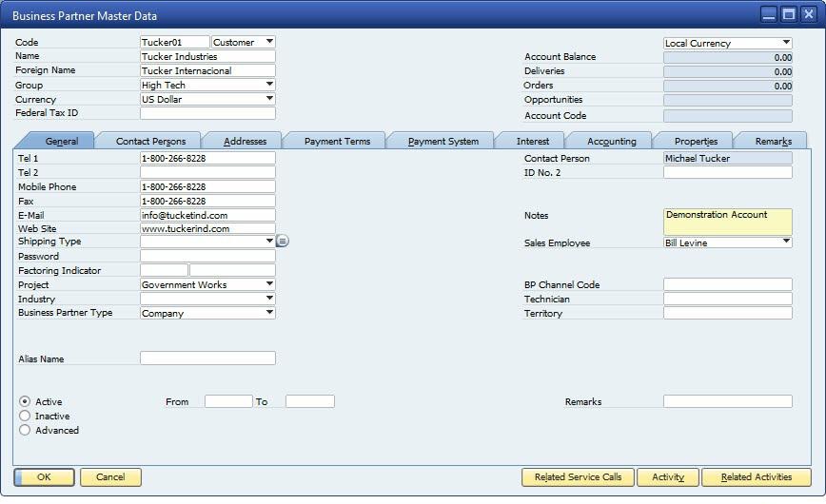
Task: Click the Deliveries value field
Action: point(727,71)
